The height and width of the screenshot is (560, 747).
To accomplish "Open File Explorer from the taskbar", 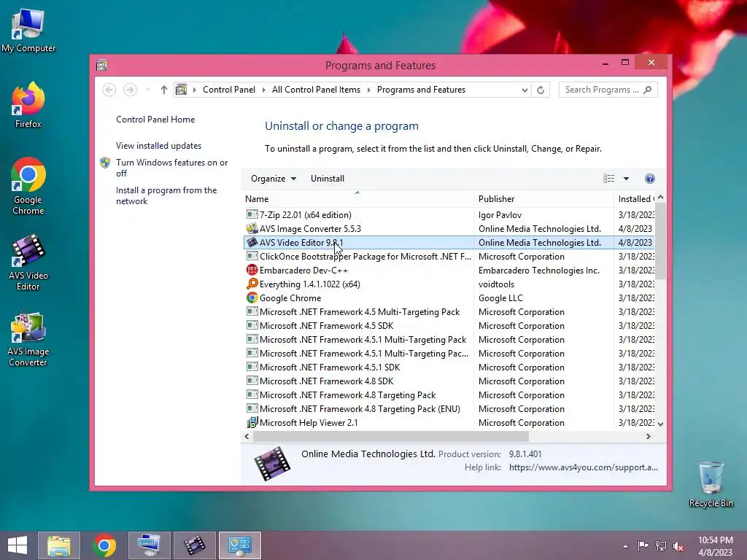I will tap(59, 545).
